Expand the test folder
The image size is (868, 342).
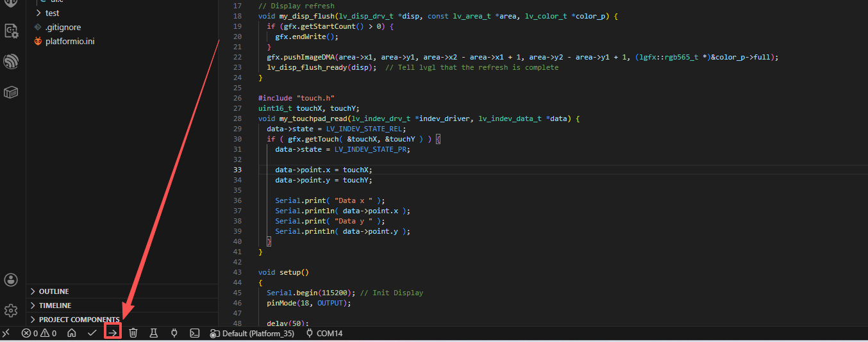[52, 13]
